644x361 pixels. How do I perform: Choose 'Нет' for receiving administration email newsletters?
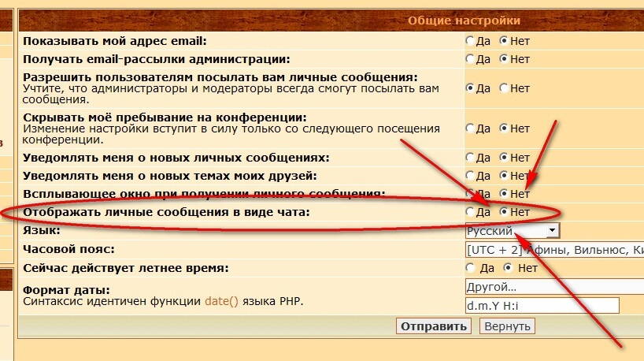[x=504, y=59]
